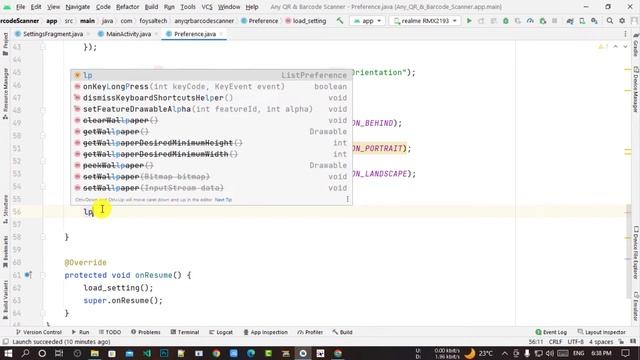640x360 pixels.
Task: Jump to previous highlighted error arrow
Action: (x=616, y=47)
